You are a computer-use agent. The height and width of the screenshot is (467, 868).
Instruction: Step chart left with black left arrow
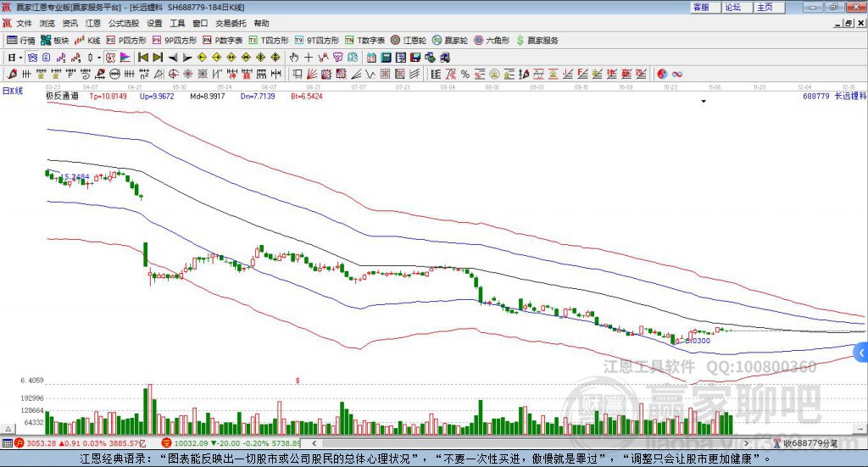[173, 57]
